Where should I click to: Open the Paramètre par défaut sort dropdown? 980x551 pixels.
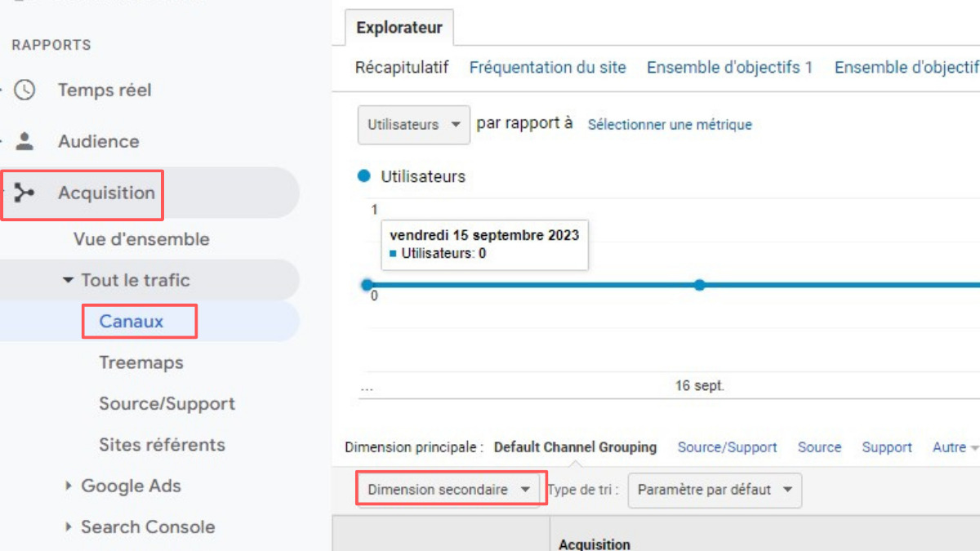coord(715,490)
